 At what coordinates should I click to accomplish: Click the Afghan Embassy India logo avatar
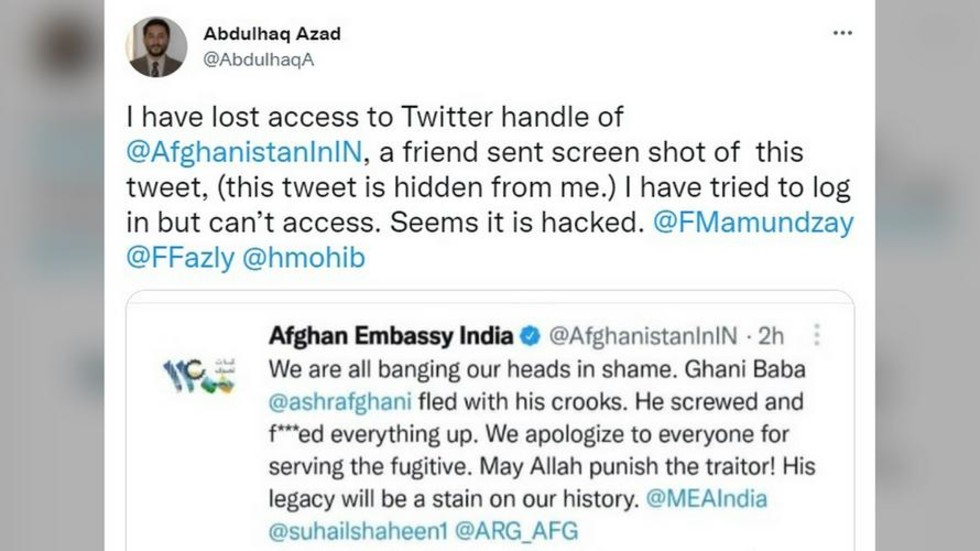pyautogui.click(x=198, y=375)
